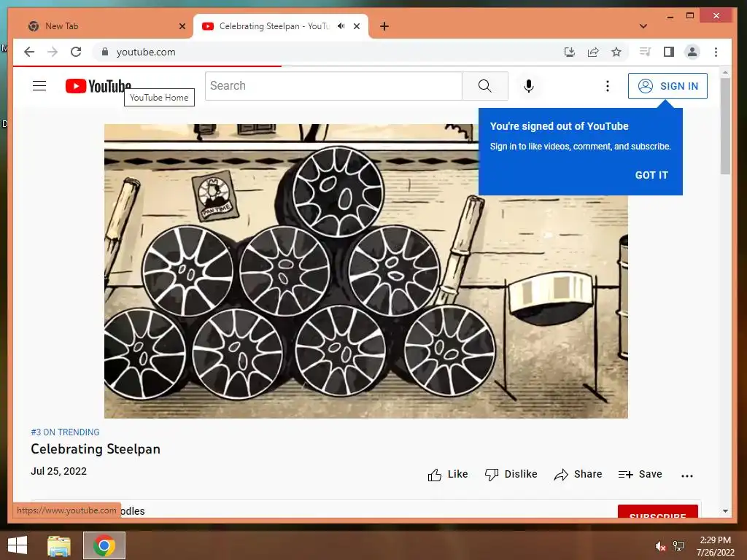
Task: Open the Windows Start menu
Action: tap(18, 545)
